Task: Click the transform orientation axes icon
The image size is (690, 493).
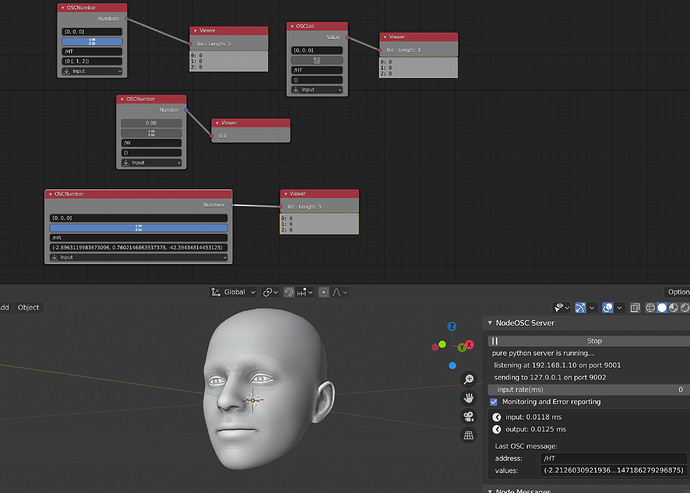Action: pos(216,292)
